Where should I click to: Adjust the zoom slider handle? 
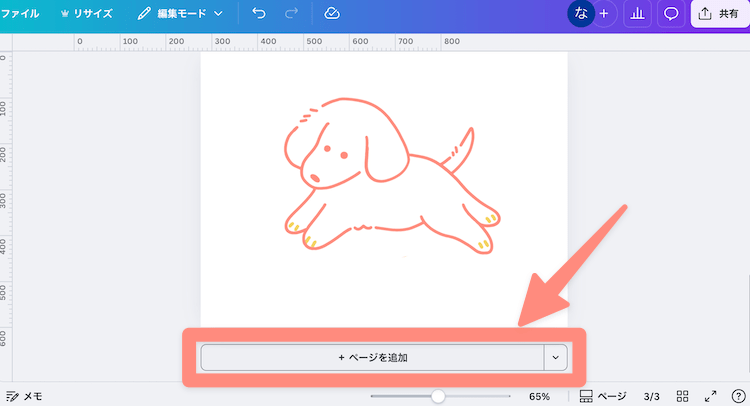tap(438, 396)
